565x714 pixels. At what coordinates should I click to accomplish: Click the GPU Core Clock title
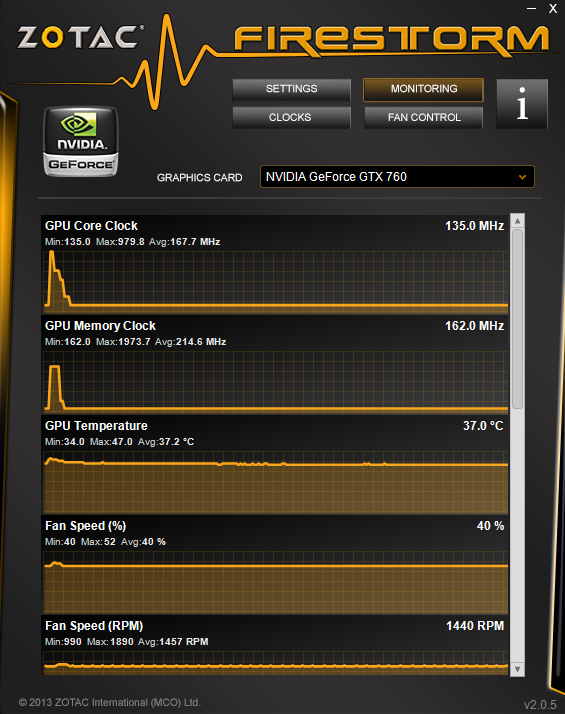coord(91,226)
